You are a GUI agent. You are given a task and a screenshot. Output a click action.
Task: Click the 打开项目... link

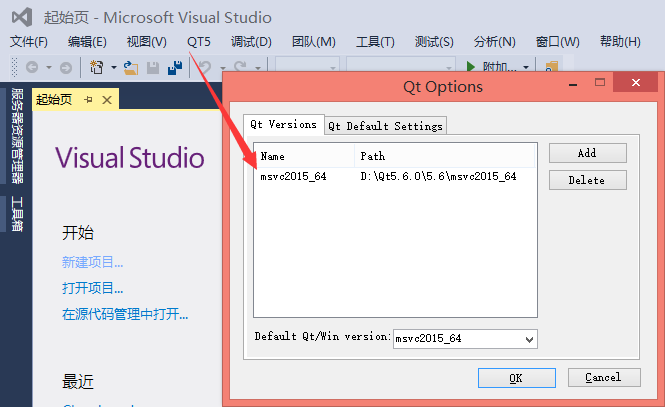click(92, 288)
